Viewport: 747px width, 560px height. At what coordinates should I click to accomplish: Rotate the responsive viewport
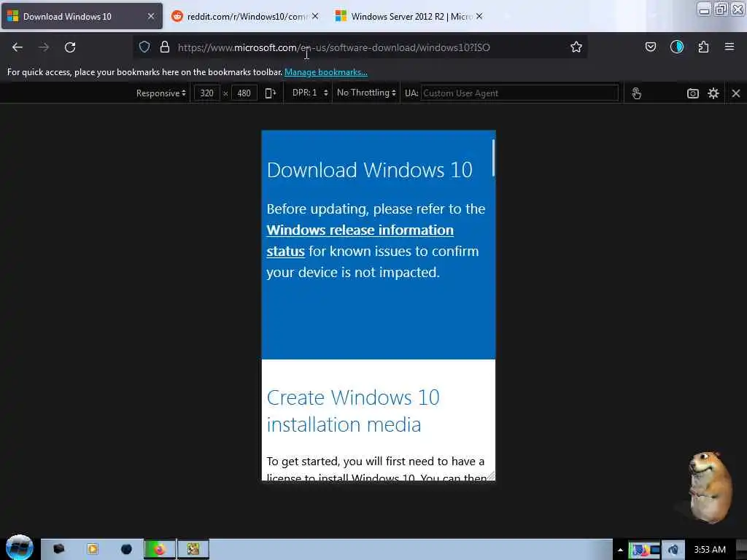[270, 93]
